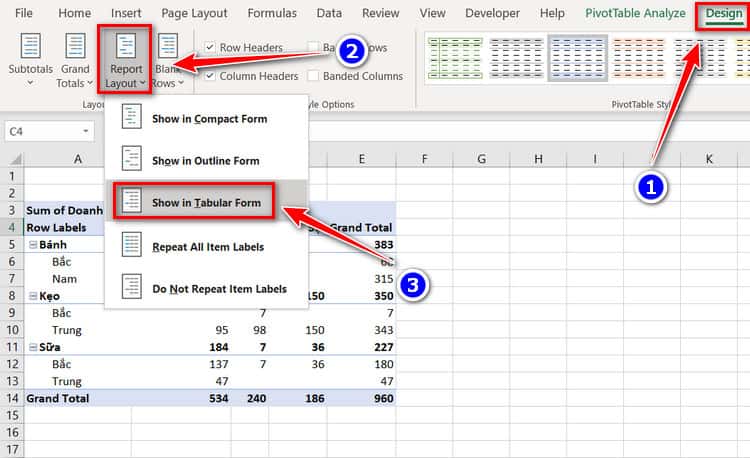
Task: Click the 534 grand total cell
Action: click(219, 398)
